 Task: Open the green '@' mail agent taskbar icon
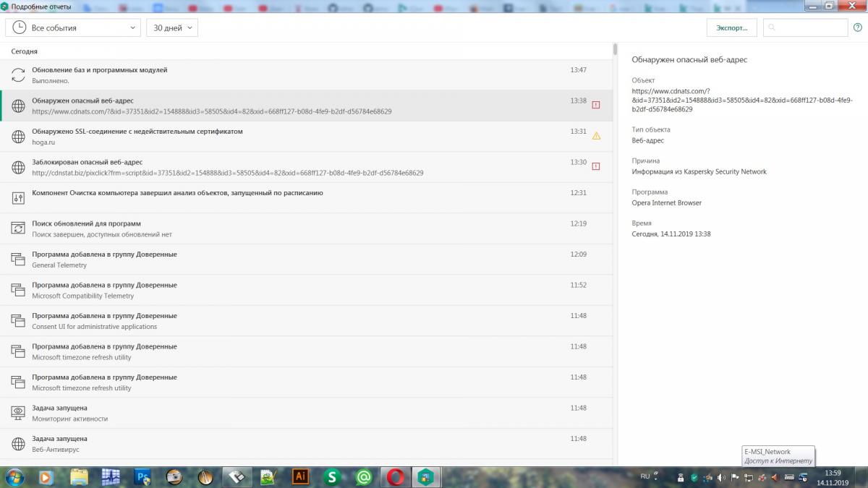point(364,477)
